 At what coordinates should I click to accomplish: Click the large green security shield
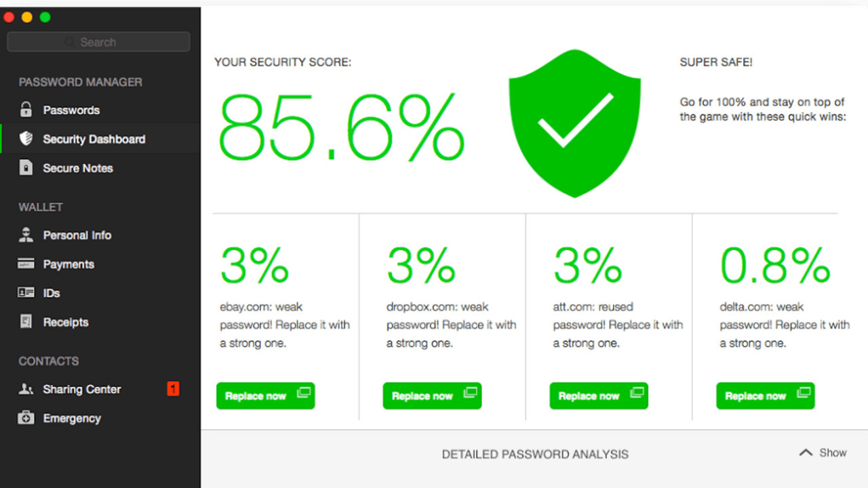pyautogui.click(x=574, y=122)
